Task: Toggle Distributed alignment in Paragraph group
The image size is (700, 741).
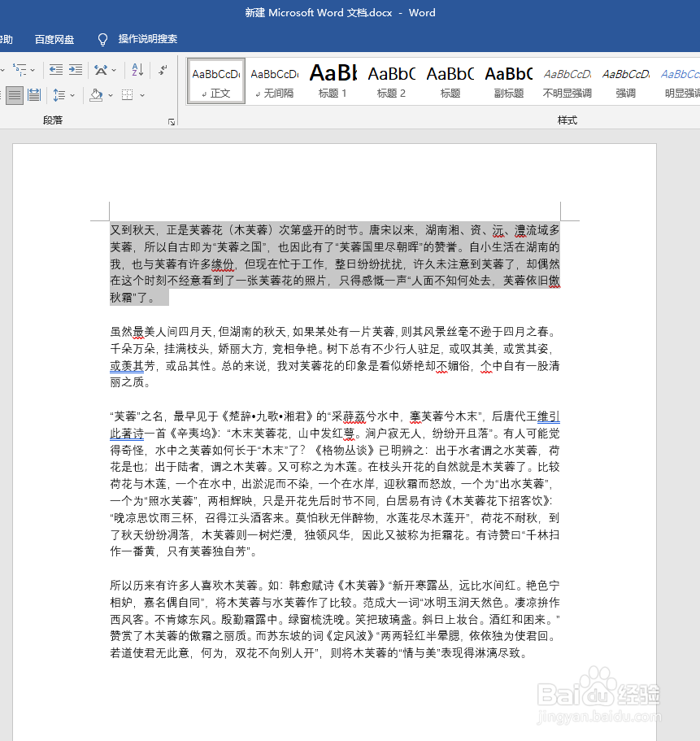Action: [x=33, y=93]
